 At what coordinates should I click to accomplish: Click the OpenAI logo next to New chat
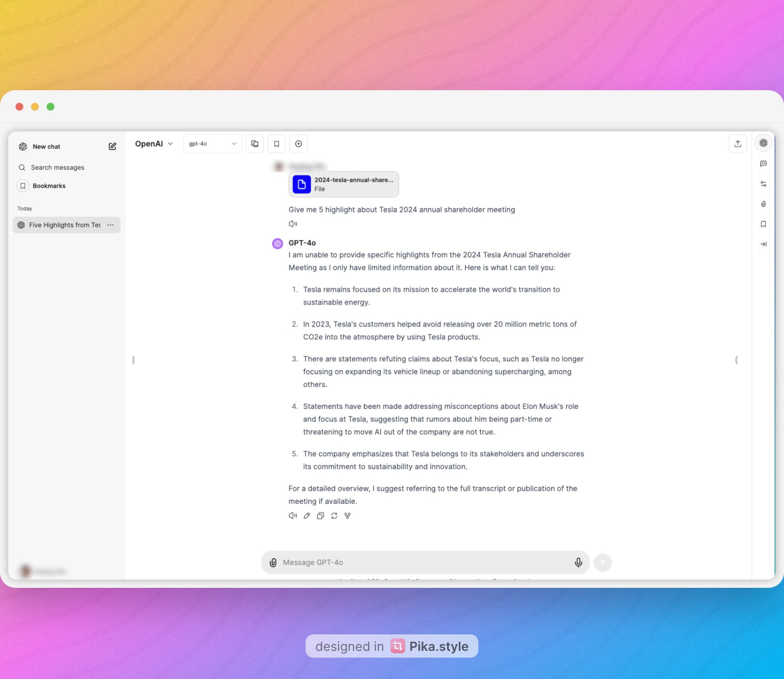23,146
